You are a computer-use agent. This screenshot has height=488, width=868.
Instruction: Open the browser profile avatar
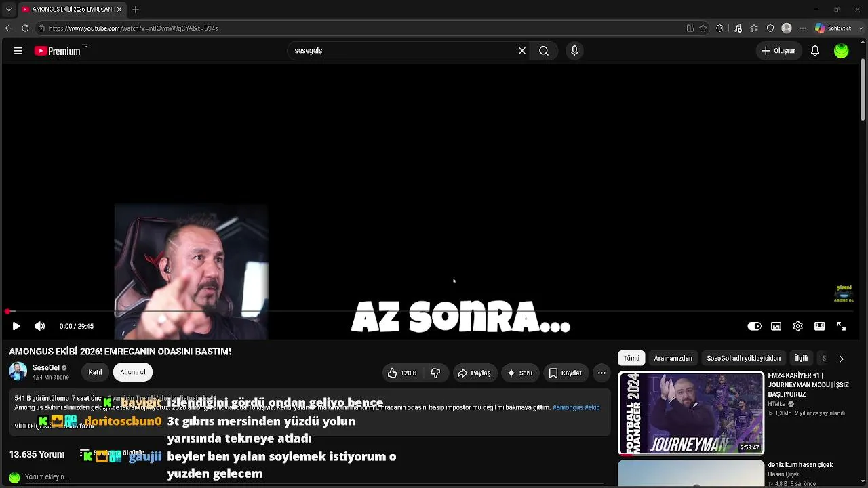pos(787,28)
